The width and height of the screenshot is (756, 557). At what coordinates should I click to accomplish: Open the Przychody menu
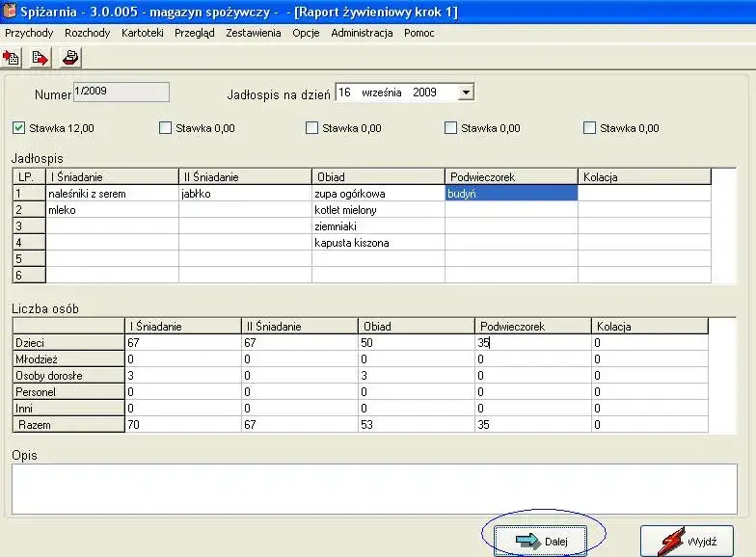[x=29, y=33]
